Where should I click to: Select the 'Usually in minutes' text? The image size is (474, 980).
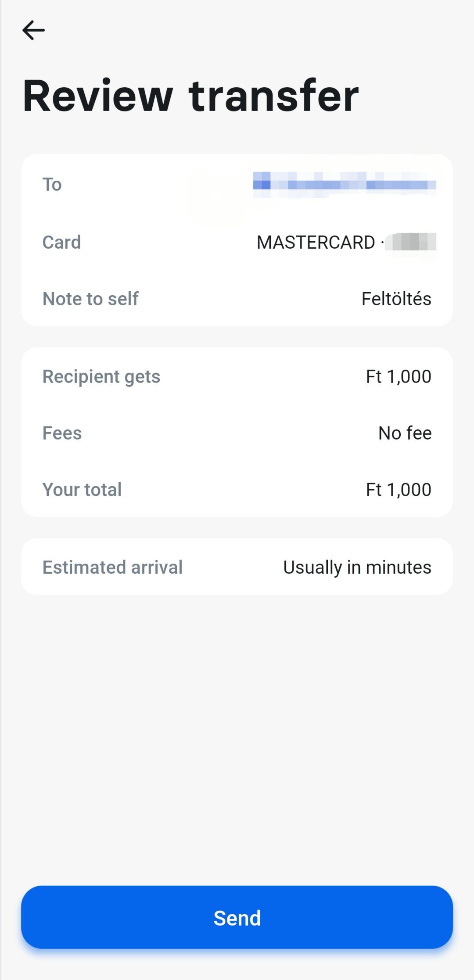(357, 567)
